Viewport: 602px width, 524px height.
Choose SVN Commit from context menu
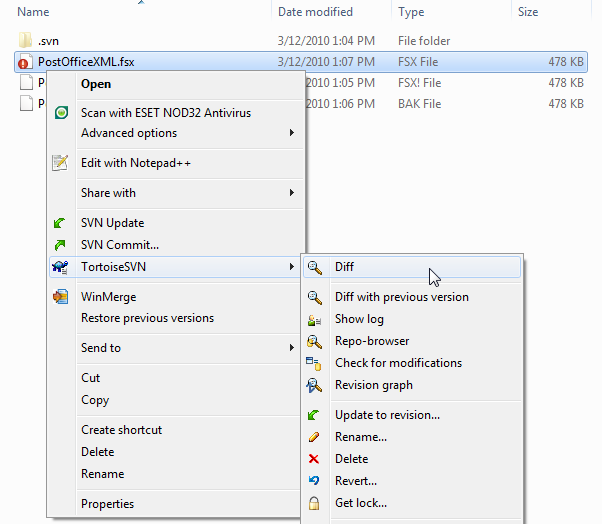(119, 245)
